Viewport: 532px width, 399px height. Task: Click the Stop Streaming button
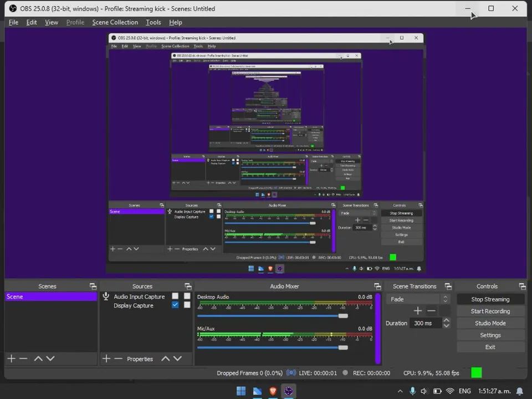pyautogui.click(x=490, y=299)
